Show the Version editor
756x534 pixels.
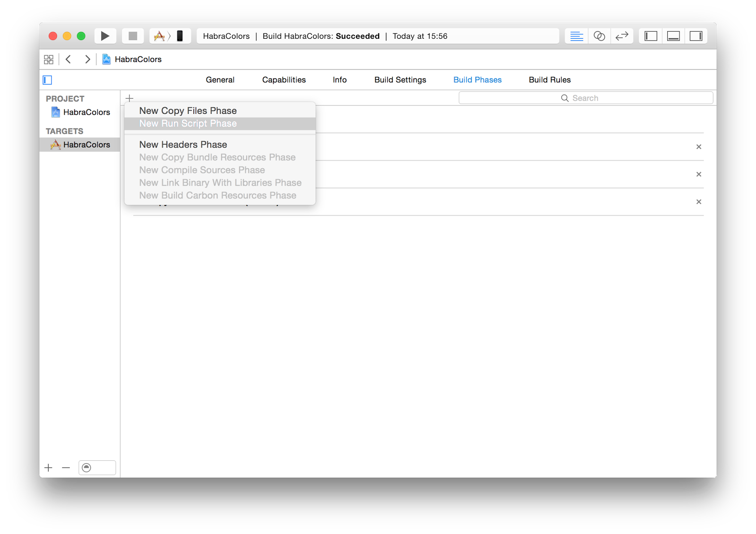point(622,36)
